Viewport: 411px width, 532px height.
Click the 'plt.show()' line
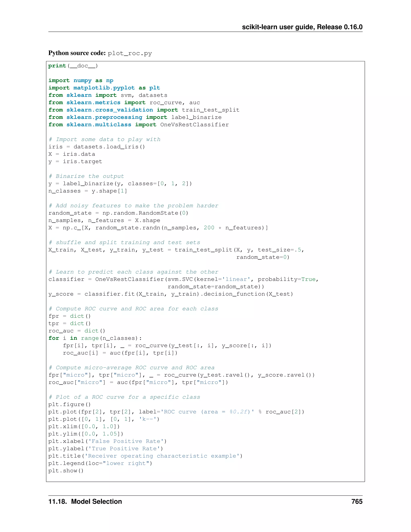point(66,471)
